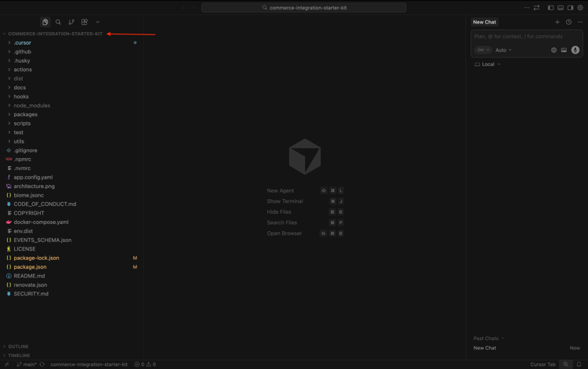Image resolution: width=588 pixels, height=369 pixels.
Task: Click the sync changes icon in status bar
Action: (x=42, y=364)
